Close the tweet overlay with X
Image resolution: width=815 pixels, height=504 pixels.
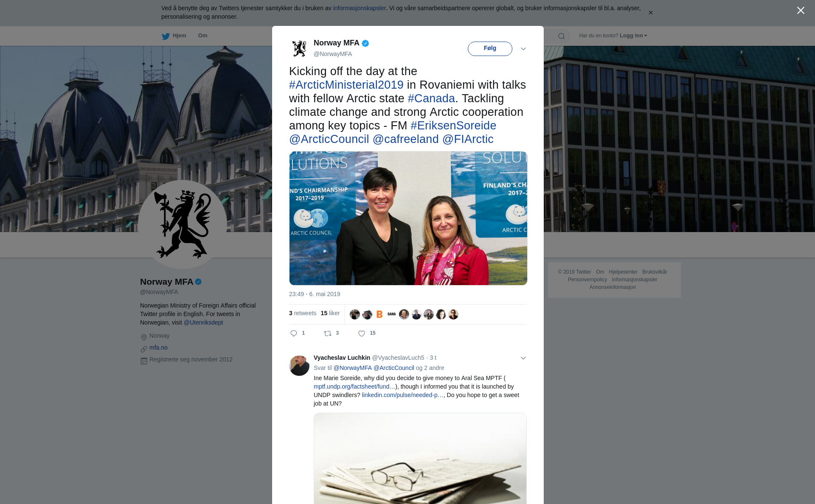[x=801, y=11]
